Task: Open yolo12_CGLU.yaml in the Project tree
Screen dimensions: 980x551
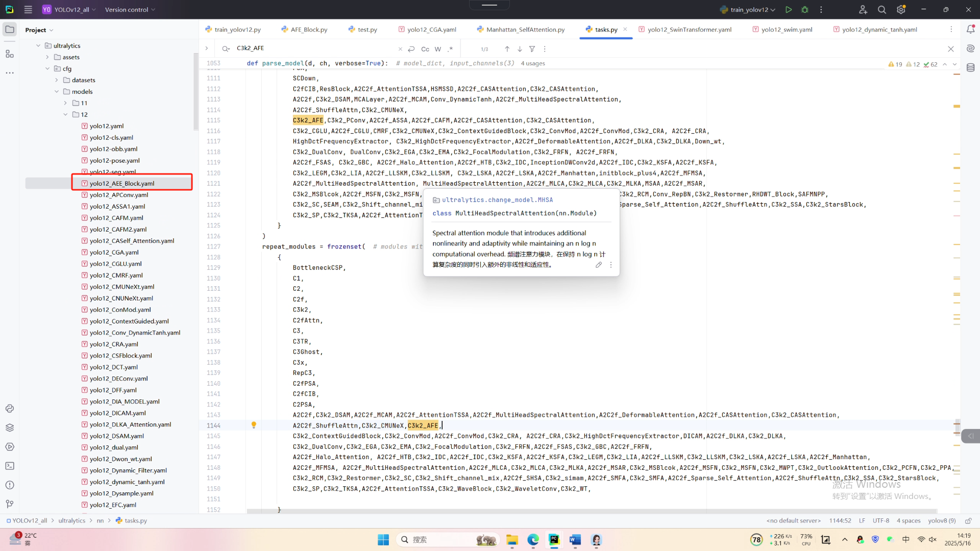Action: click(115, 264)
